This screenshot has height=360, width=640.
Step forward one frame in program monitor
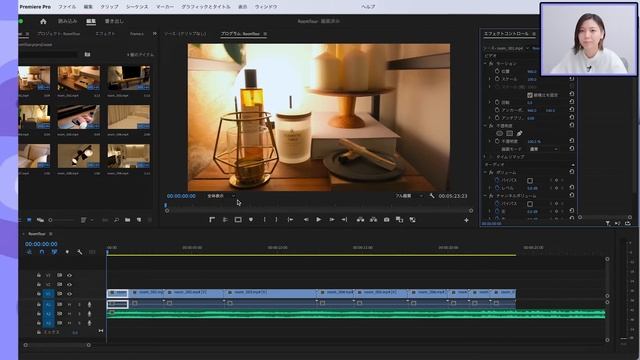[332, 220]
